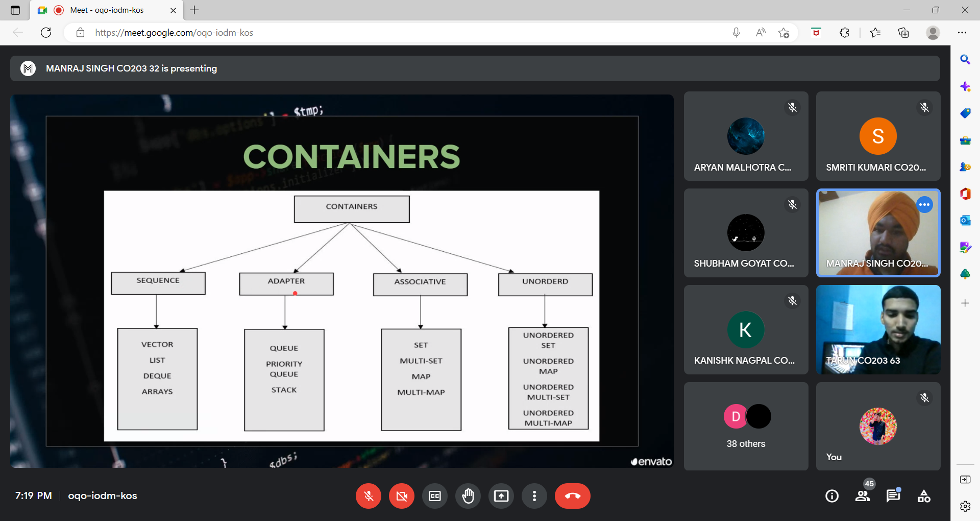This screenshot has width=980, height=521.
Task: Turn on the camera in Meet
Action: [402, 496]
